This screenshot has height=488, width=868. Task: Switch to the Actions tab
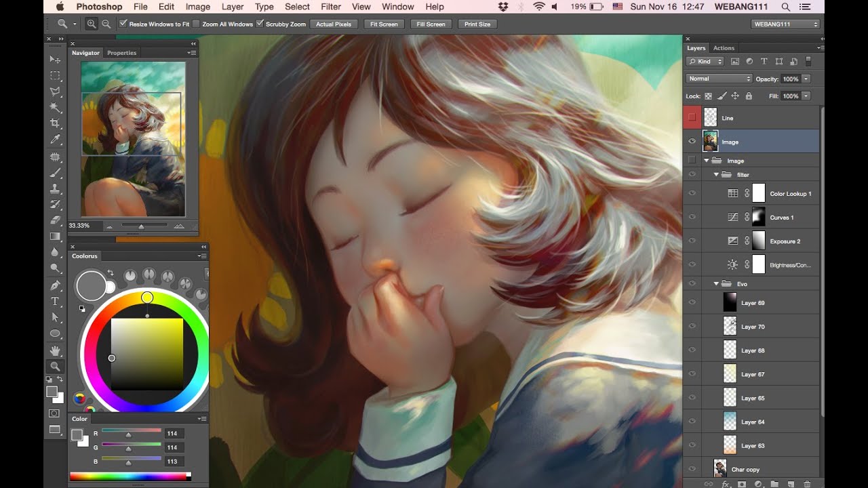(x=724, y=48)
